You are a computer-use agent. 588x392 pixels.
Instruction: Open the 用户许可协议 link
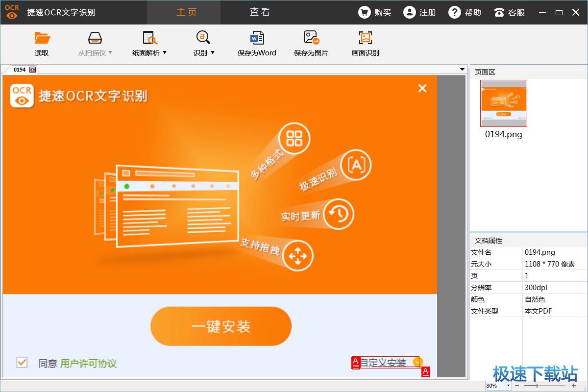point(88,364)
